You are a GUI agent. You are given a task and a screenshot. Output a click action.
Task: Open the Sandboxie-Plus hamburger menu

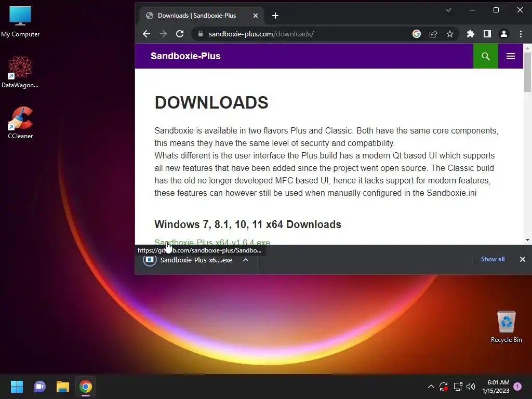point(511,56)
